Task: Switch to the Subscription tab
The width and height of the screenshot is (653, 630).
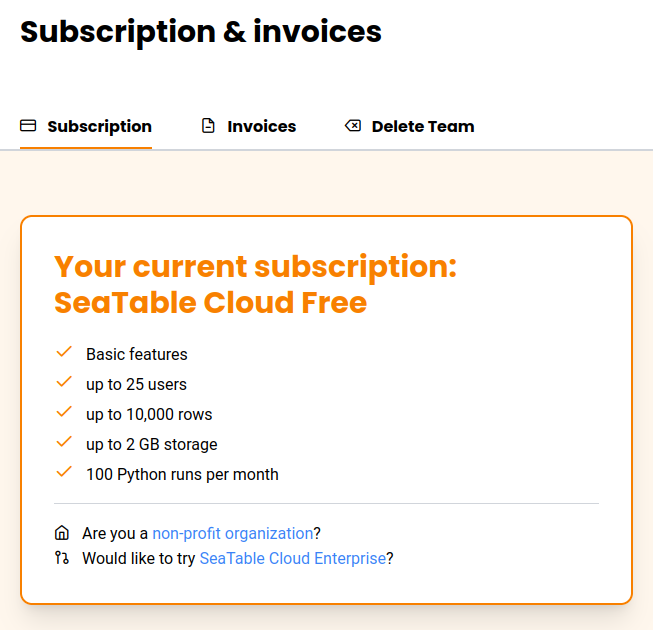Action: point(99,126)
